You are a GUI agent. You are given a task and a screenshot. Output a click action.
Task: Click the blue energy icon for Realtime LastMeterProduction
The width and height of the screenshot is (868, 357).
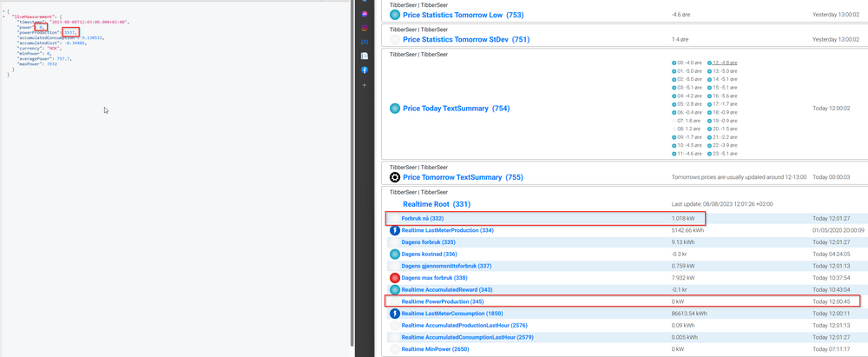(x=395, y=230)
